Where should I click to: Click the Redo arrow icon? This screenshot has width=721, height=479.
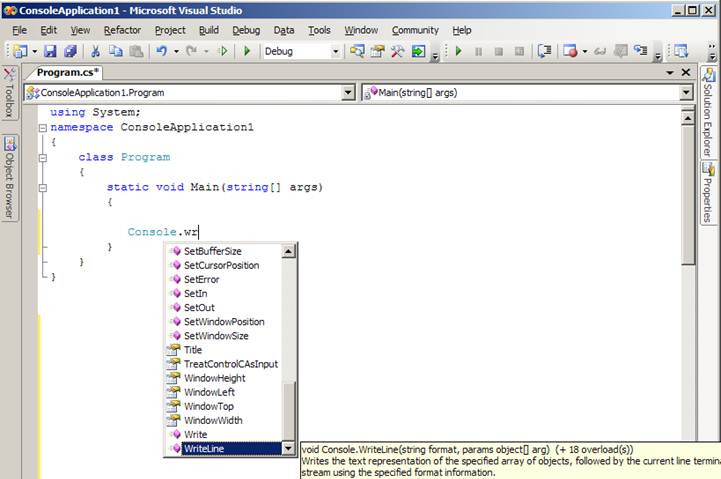192,51
